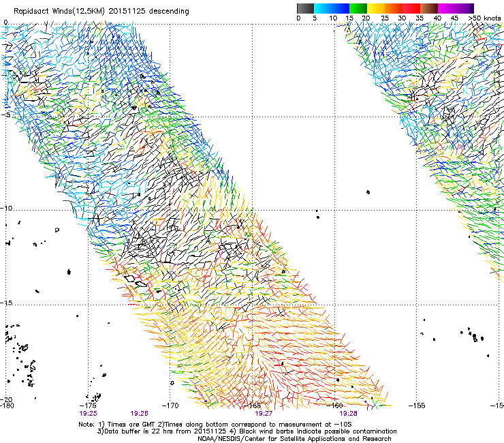The width and height of the screenshot is (504, 443).
Task: Click the map title 'Rapidsact Winds(12.5KM) 20151125 descending'
Action: pos(101,12)
